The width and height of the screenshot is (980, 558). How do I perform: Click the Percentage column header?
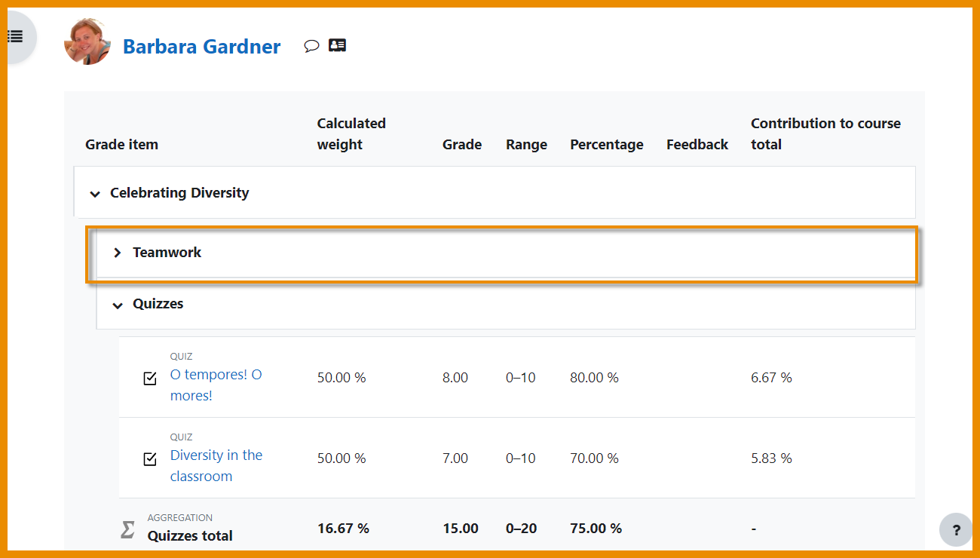click(606, 145)
